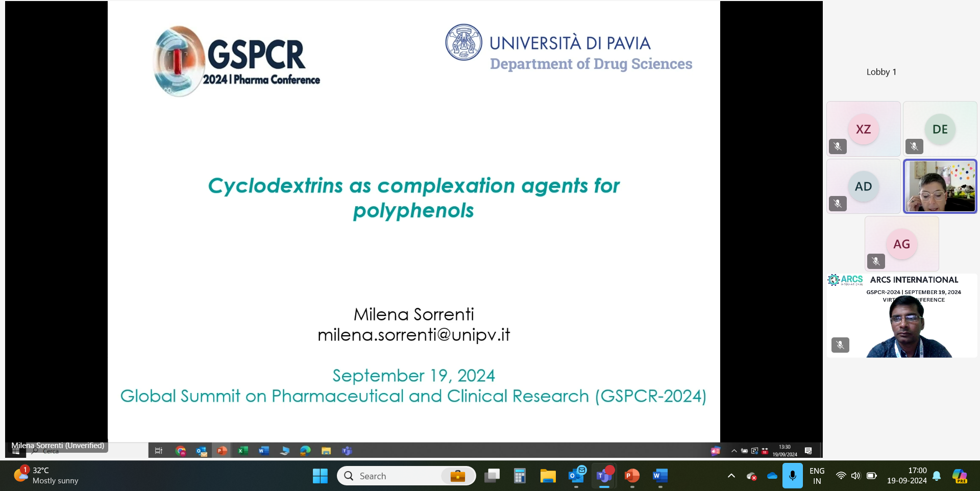
Task: Click the cloud icon with red X in tray
Action: tap(751, 476)
